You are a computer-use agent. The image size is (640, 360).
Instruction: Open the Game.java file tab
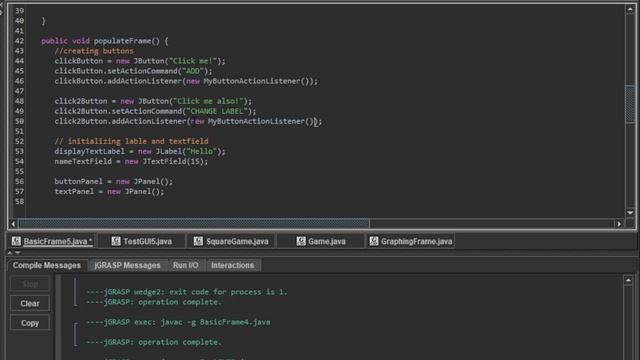[x=321, y=241]
